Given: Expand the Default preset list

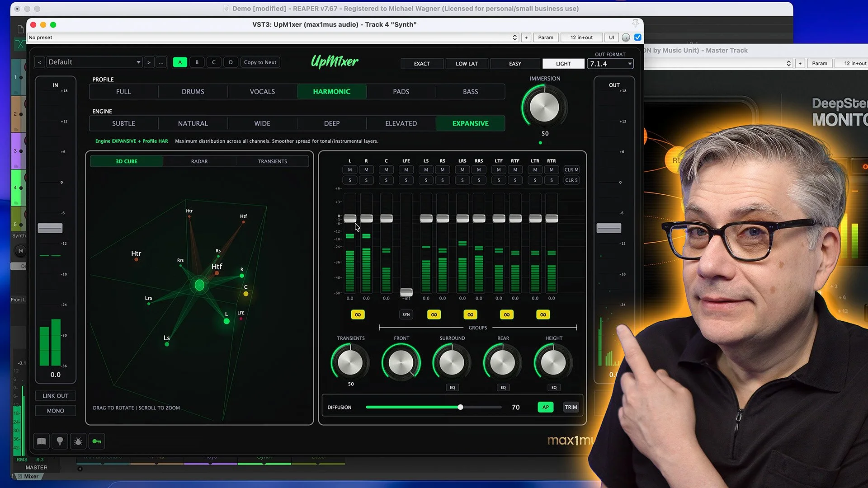Looking at the screenshot, I should 138,62.
